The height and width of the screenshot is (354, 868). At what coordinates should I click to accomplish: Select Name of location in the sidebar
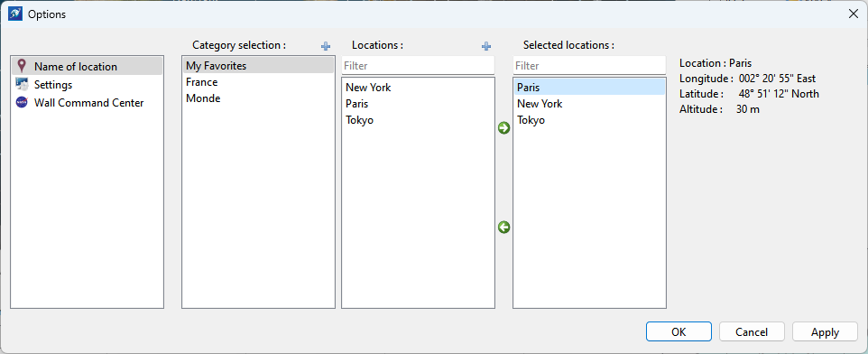[x=88, y=67]
